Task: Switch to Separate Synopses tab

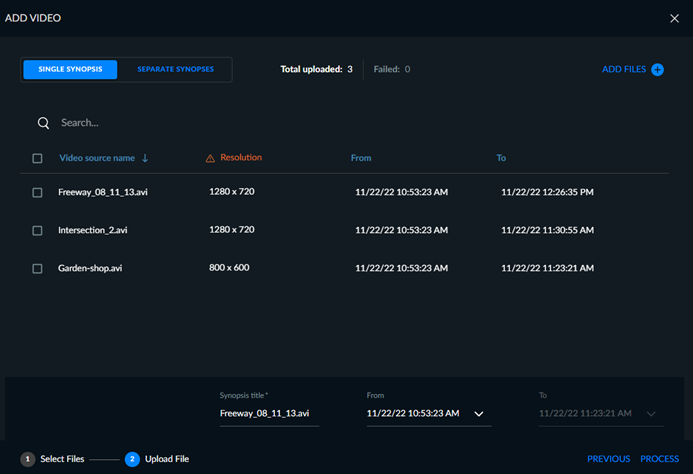Action: pos(175,69)
